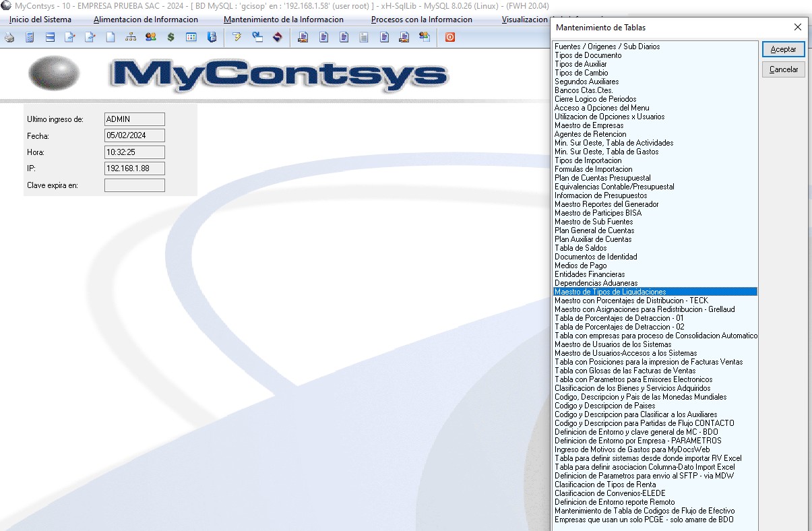Click the two-people users icon

tap(150, 37)
